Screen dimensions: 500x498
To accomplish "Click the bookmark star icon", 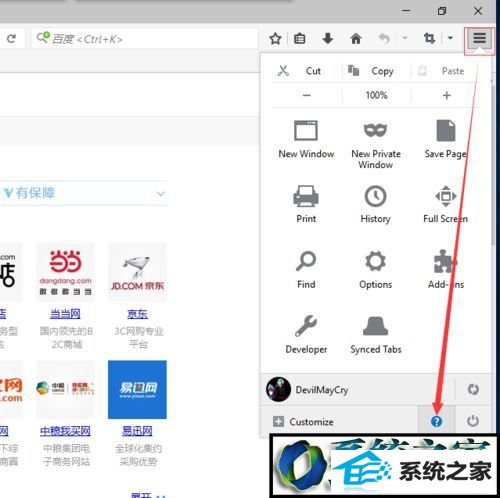I will 275,39.
